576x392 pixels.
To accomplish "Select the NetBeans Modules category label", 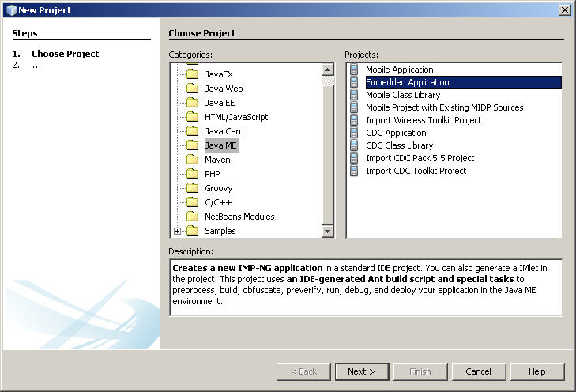I will point(239,217).
